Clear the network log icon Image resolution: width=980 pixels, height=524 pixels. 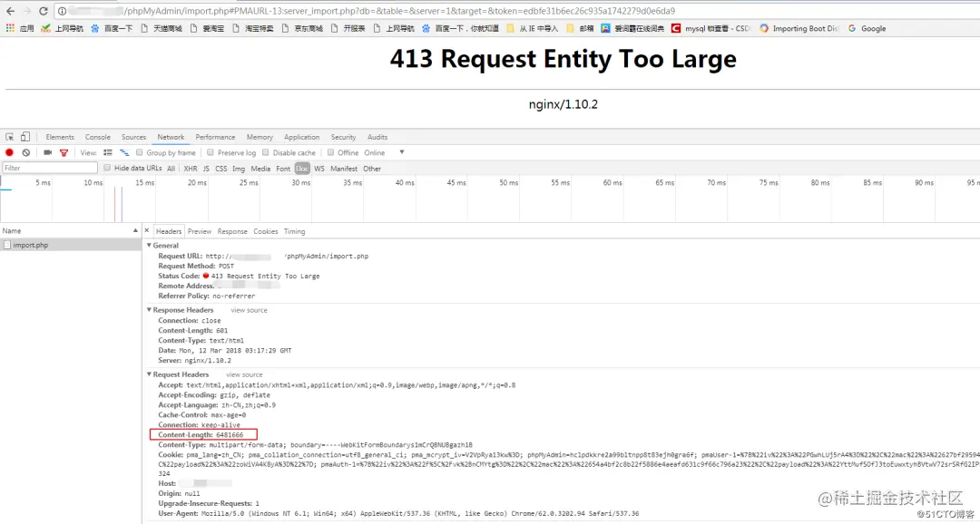[x=26, y=152]
